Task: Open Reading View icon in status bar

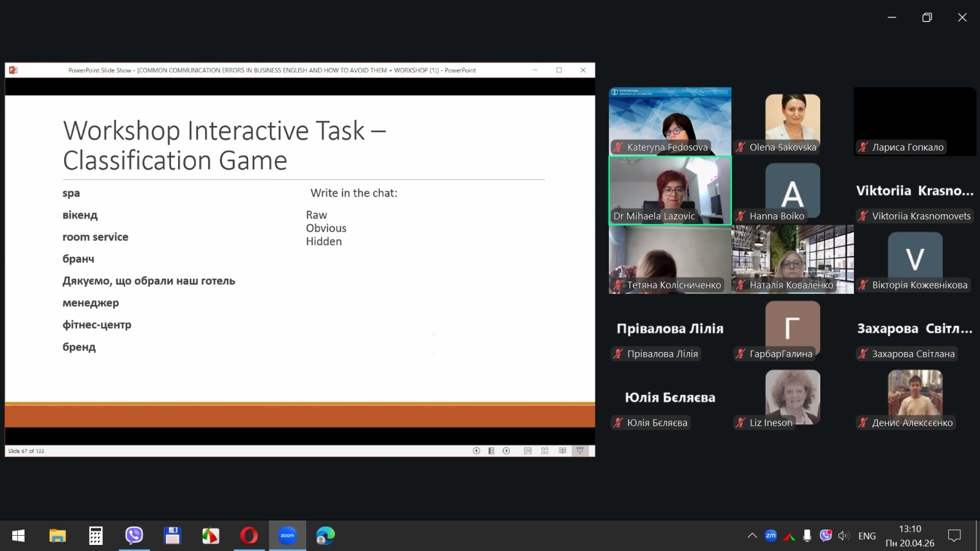Action: pos(562,451)
